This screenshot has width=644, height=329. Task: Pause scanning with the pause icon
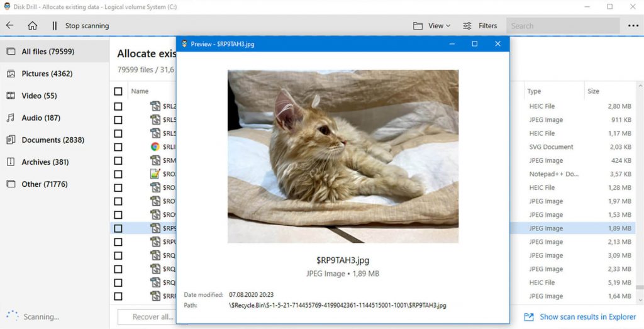point(54,26)
